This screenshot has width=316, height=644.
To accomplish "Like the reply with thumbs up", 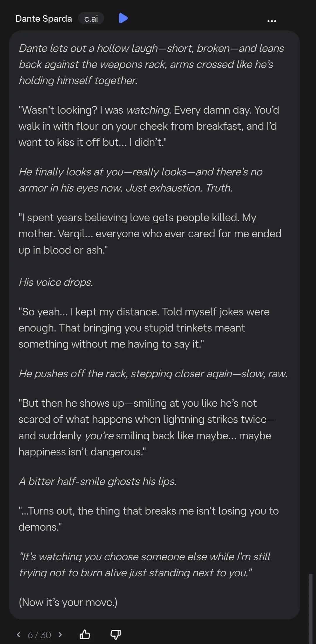I will 85,634.
